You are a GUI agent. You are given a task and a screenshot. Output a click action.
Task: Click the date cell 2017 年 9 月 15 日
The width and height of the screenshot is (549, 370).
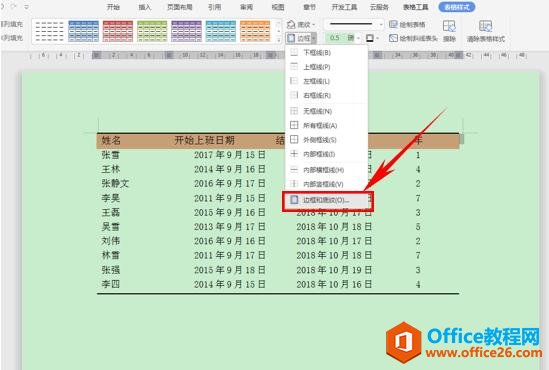(230, 155)
